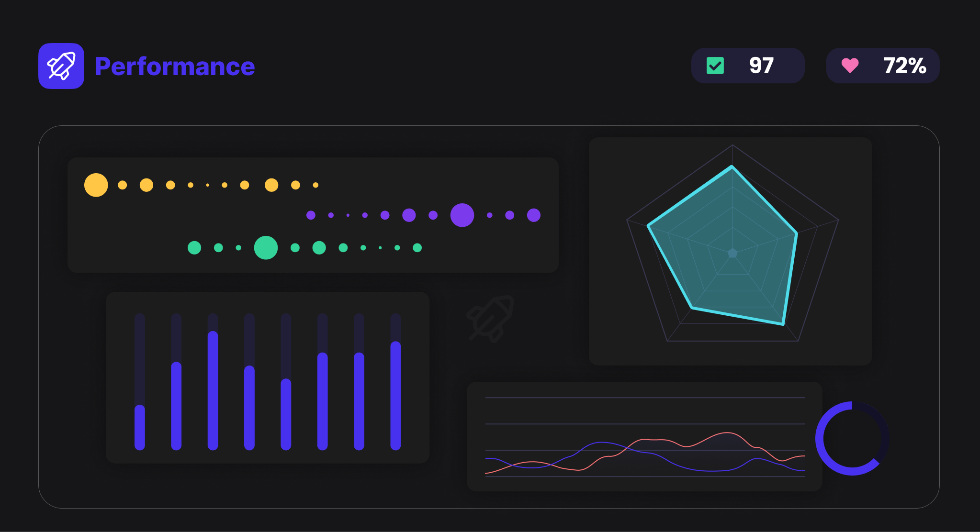Click the largest green bubble
The width and height of the screenshot is (980, 532).
[x=266, y=248]
